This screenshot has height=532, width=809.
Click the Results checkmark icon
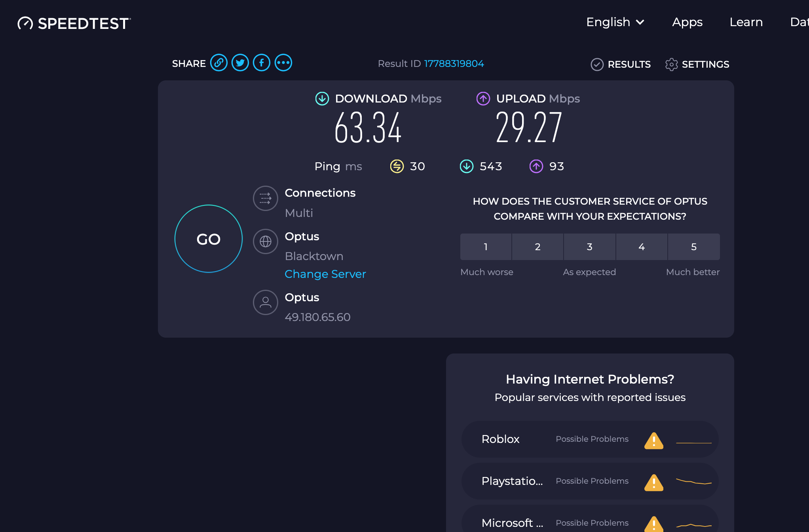point(597,64)
